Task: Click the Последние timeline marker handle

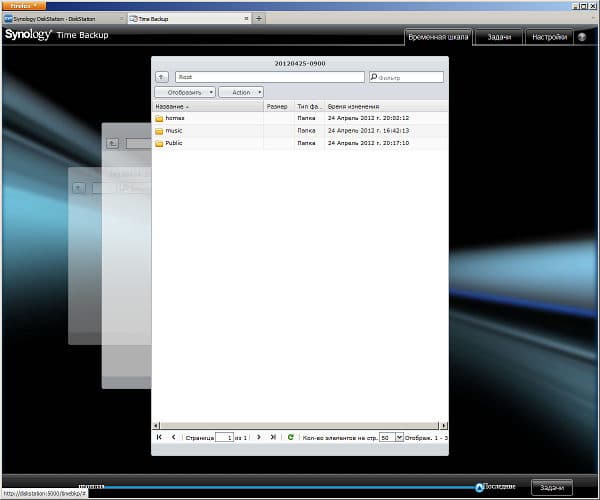Action: 479,487
